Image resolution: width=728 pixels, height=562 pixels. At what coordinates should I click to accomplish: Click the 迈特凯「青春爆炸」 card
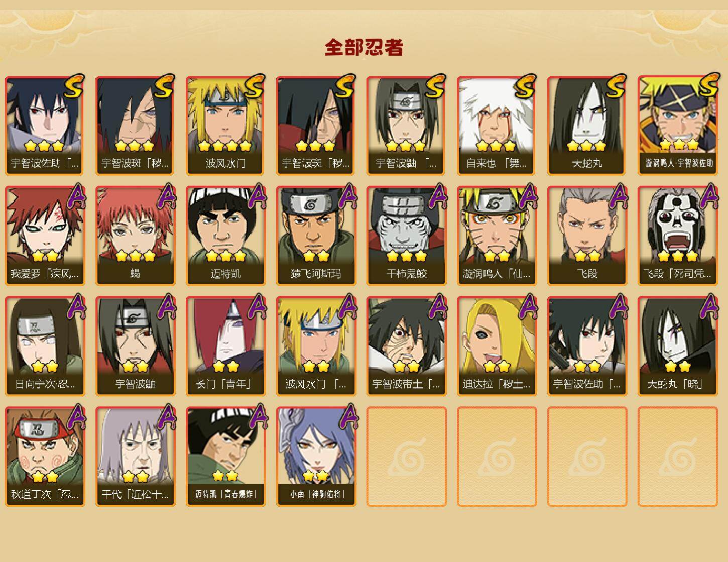[226, 457]
